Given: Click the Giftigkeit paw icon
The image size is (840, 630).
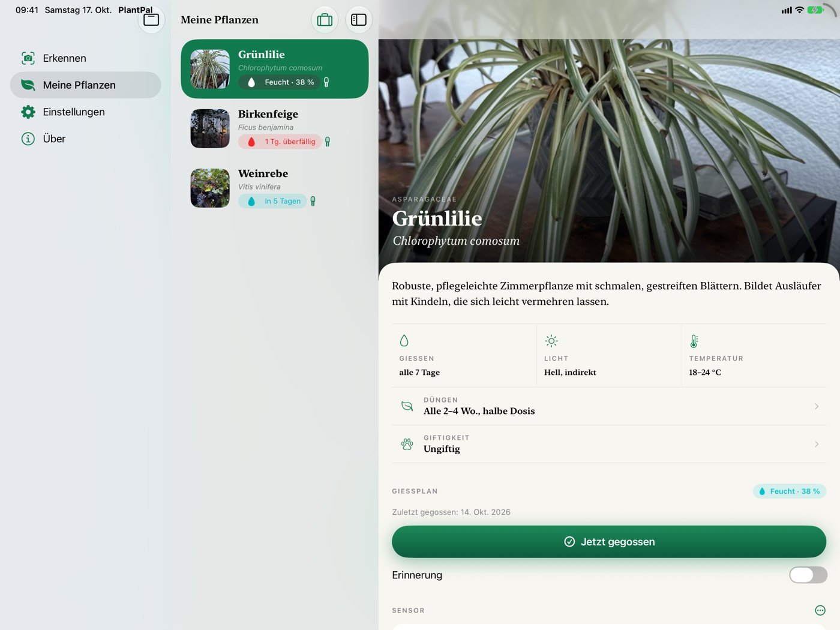Looking at the screenshot, I should [x=407, y=444].
